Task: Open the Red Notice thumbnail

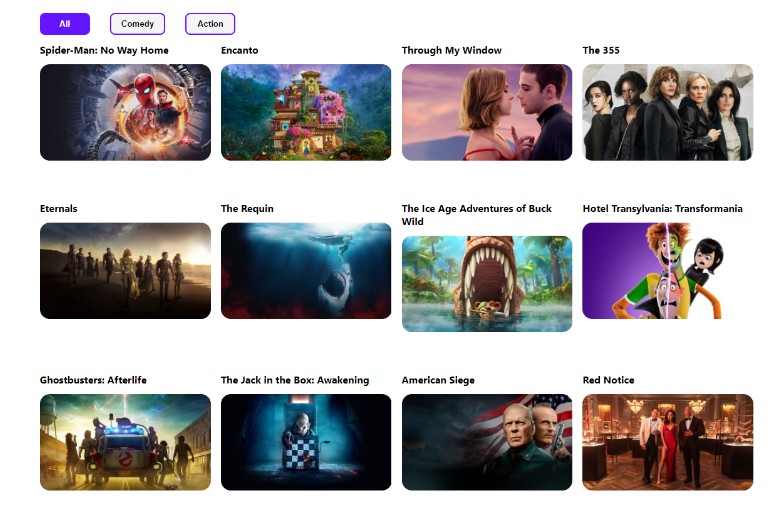Action: 668,442
